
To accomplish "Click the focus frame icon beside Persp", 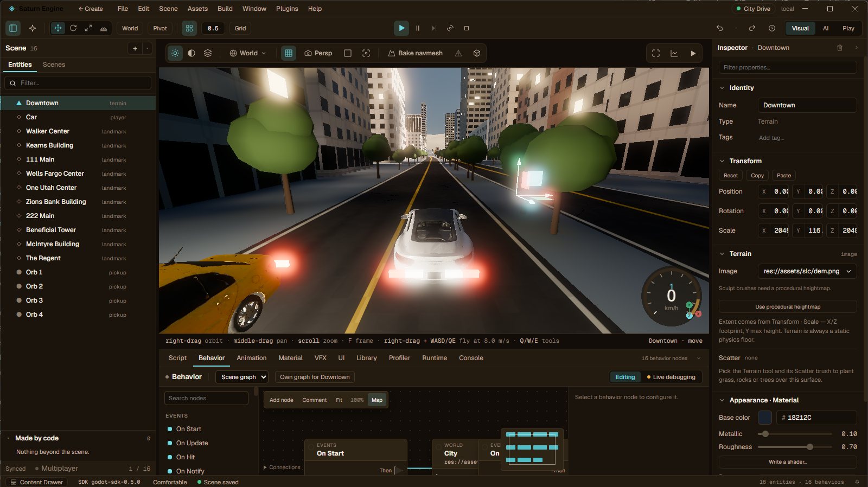I will pyautogui.click(x=366, y=53).
